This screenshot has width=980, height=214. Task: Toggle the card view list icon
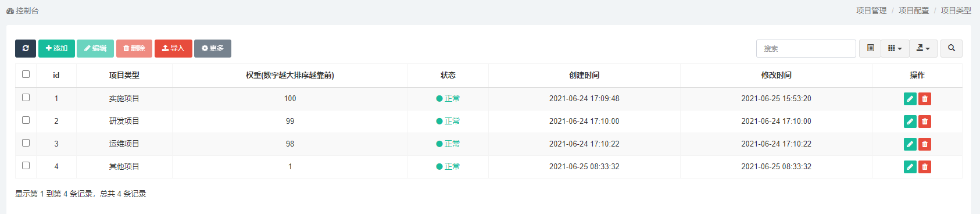click(870, 48)
